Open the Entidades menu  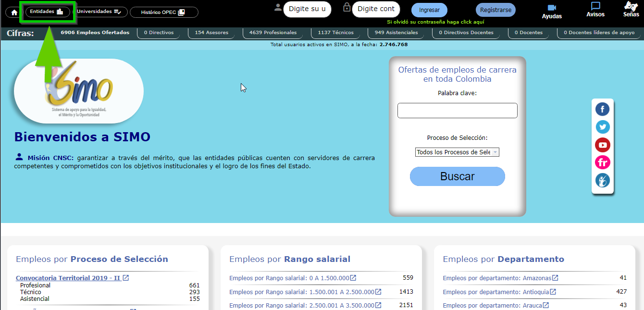(x=47, y=12)
